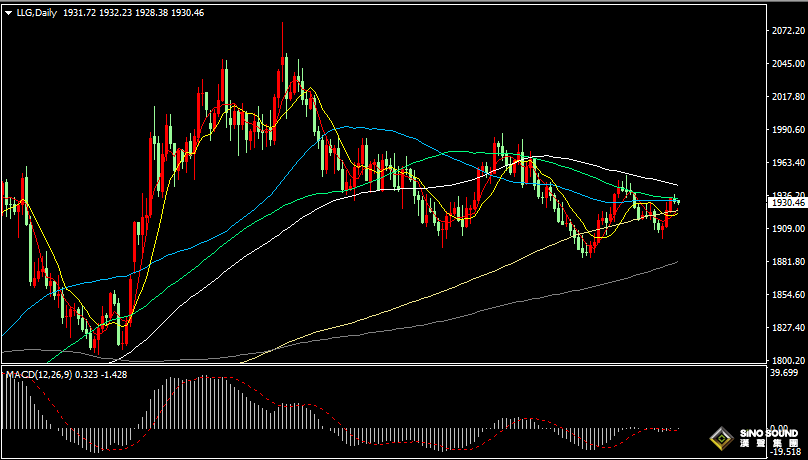Click the 1854.60 price scale label

tap(788, 295)
